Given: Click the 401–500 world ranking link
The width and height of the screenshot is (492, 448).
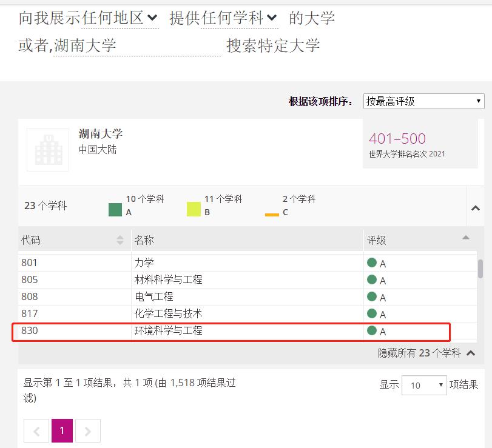Looking at the screenshot, I should point(397,139).
